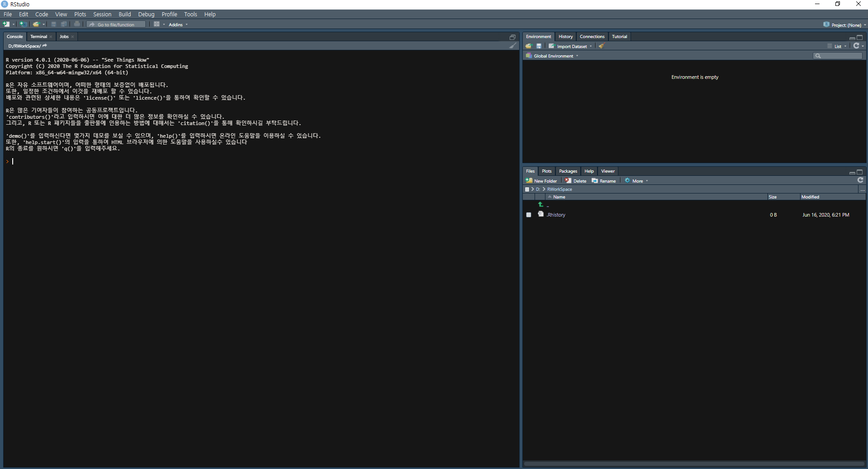
Task: Expand the recent files dropdown arrow
Action: pos(43,24)
